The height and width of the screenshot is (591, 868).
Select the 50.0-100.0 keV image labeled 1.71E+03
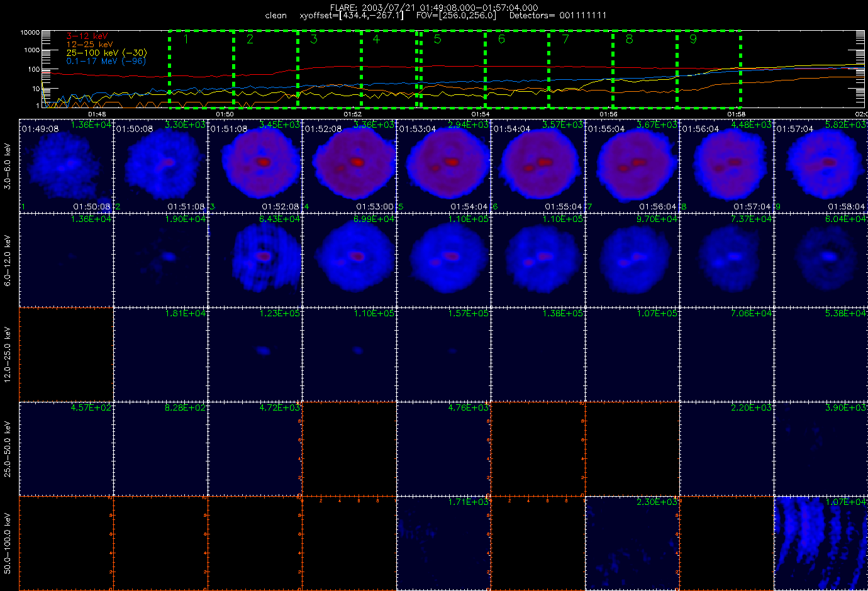point(443,543)
